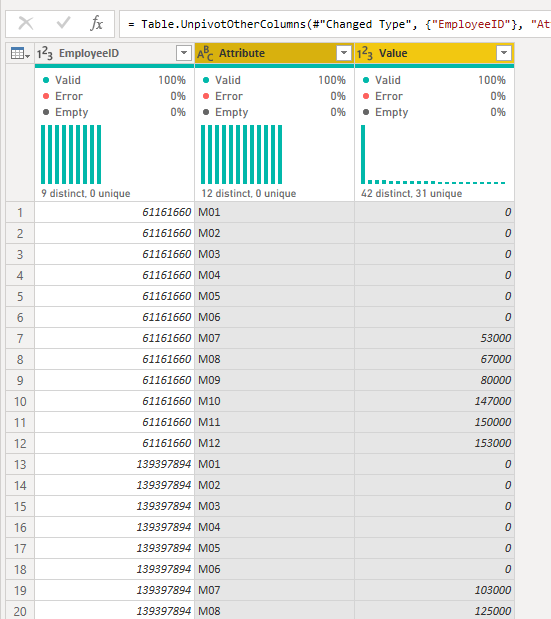Click the Attribute ABC data type icon
Screen dimensions: 551x619
coord(205,53)
